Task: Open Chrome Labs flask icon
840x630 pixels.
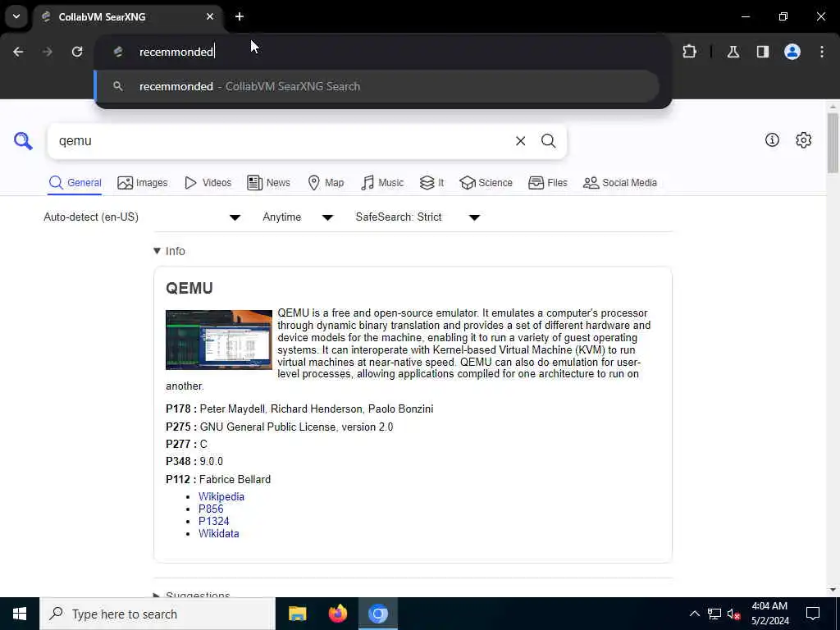Action: coord(733,52)
